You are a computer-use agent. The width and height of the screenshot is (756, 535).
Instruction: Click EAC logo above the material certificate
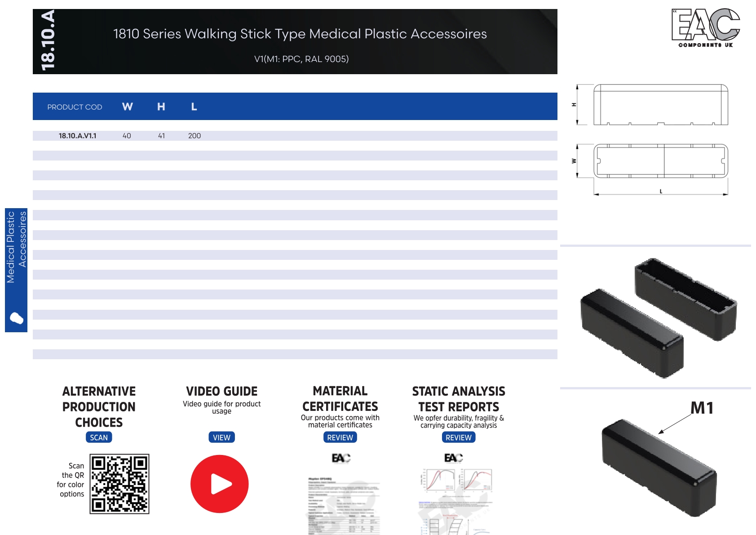point(341,458)
